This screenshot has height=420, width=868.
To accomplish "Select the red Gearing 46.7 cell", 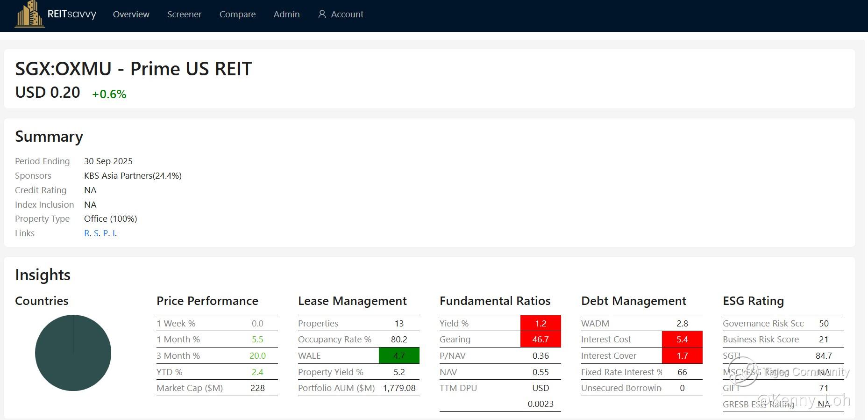I will click(541, 340).
